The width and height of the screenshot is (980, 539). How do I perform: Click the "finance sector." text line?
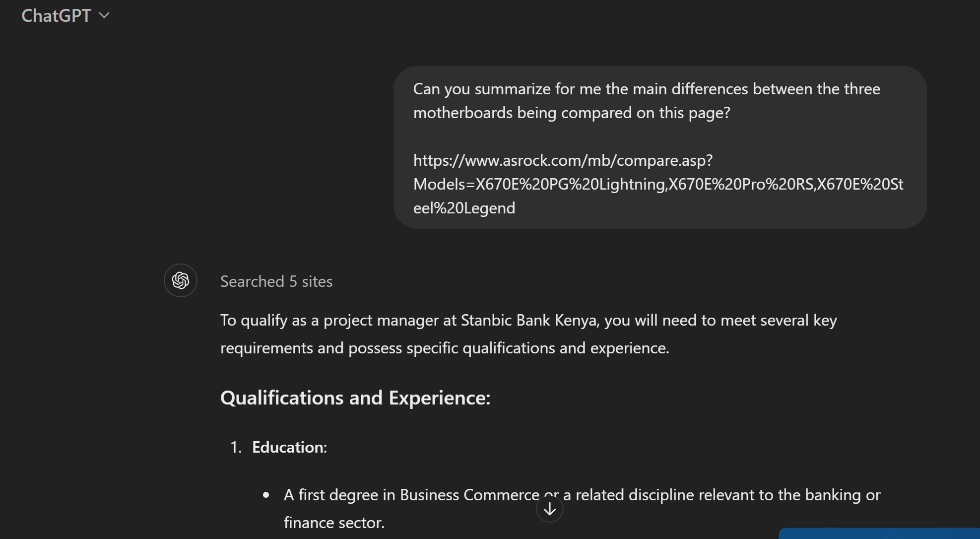point(334,523)
